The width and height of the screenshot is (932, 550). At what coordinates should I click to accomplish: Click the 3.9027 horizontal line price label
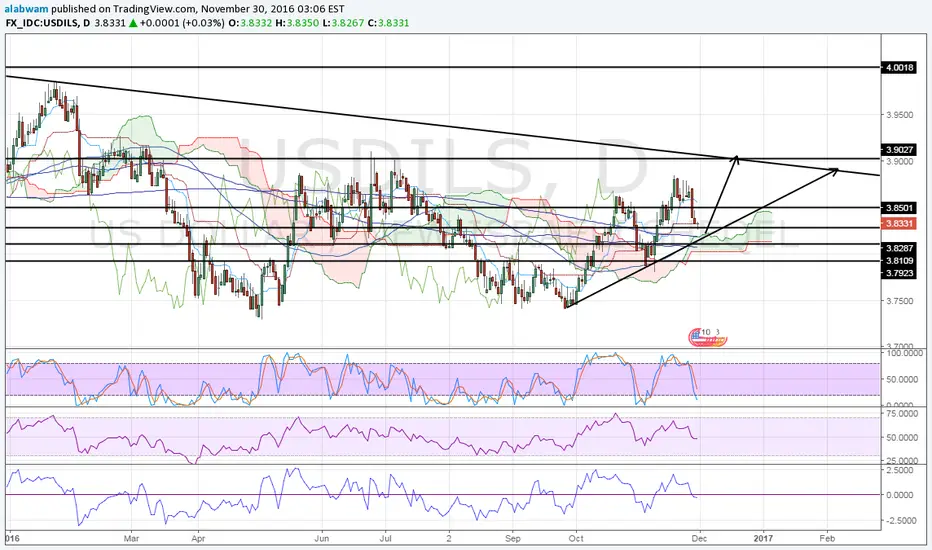(x=899, y=149)
